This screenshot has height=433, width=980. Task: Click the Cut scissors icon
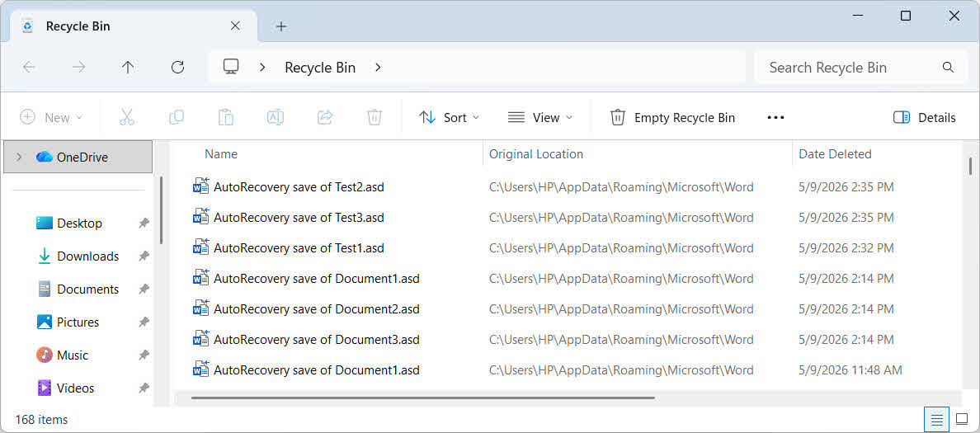pyautogui.click(x=127, y=117)
